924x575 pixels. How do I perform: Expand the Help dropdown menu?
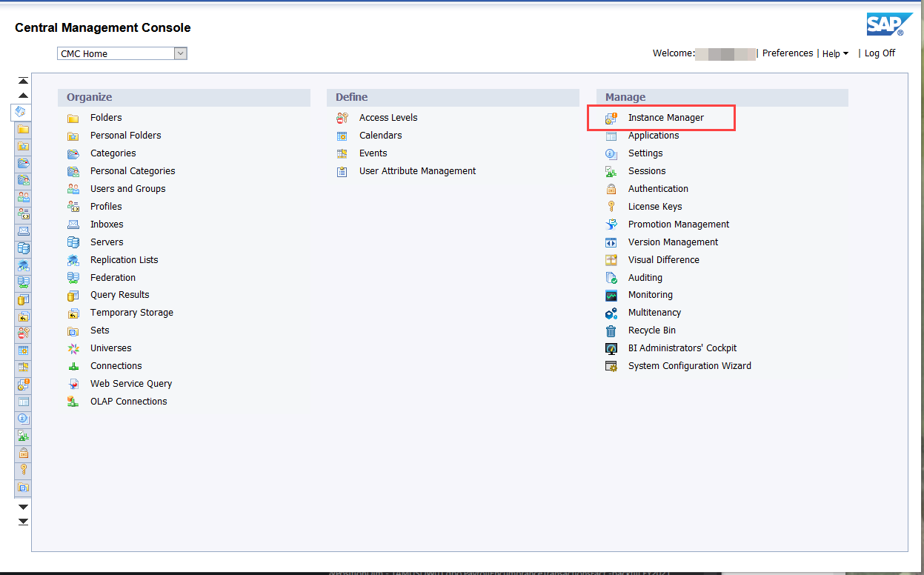[x=835, y=53]
